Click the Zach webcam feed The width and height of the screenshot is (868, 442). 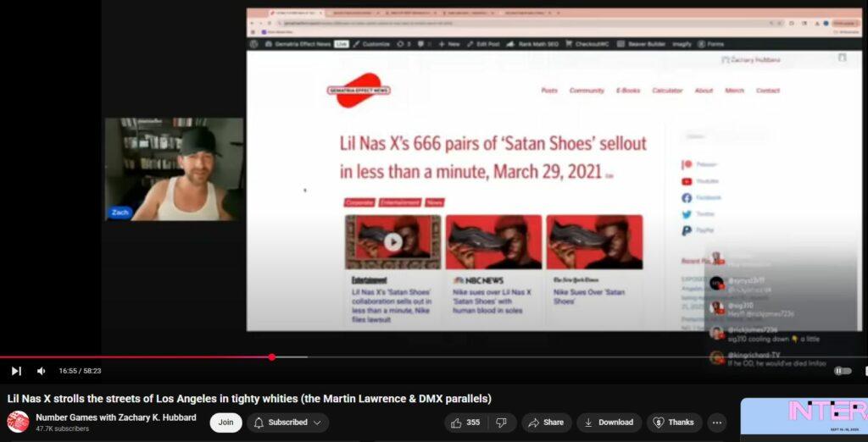coord(174,169)
